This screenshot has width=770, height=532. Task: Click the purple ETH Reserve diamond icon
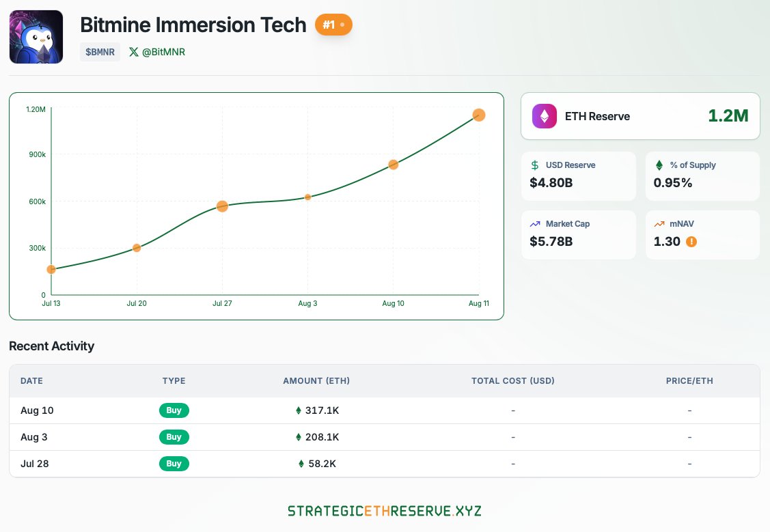(545, 116)
